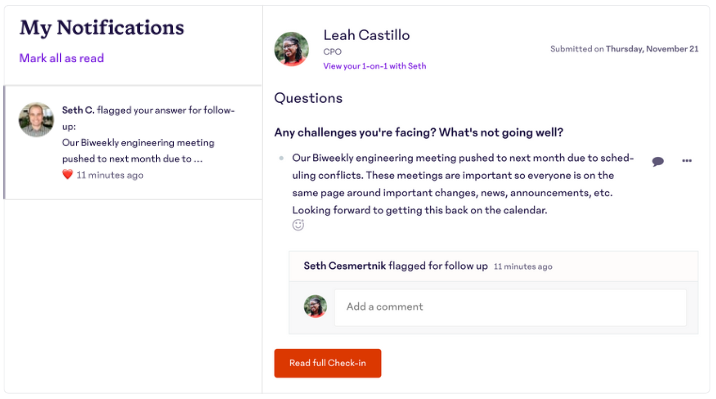
Task: Open Leah Castillo's profile photo in the header
Action: (291, 49)
